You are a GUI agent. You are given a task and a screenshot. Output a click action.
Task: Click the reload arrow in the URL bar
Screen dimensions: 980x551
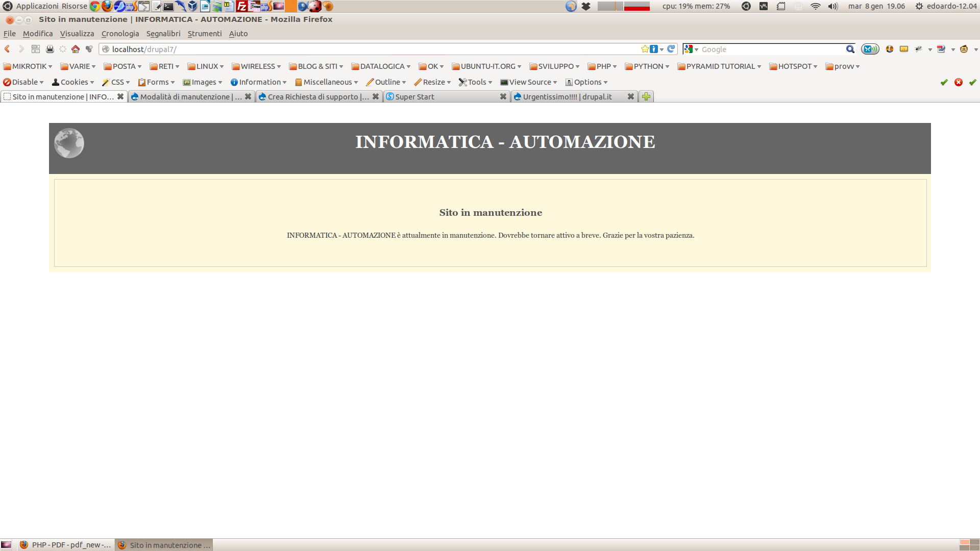(671, 49)
